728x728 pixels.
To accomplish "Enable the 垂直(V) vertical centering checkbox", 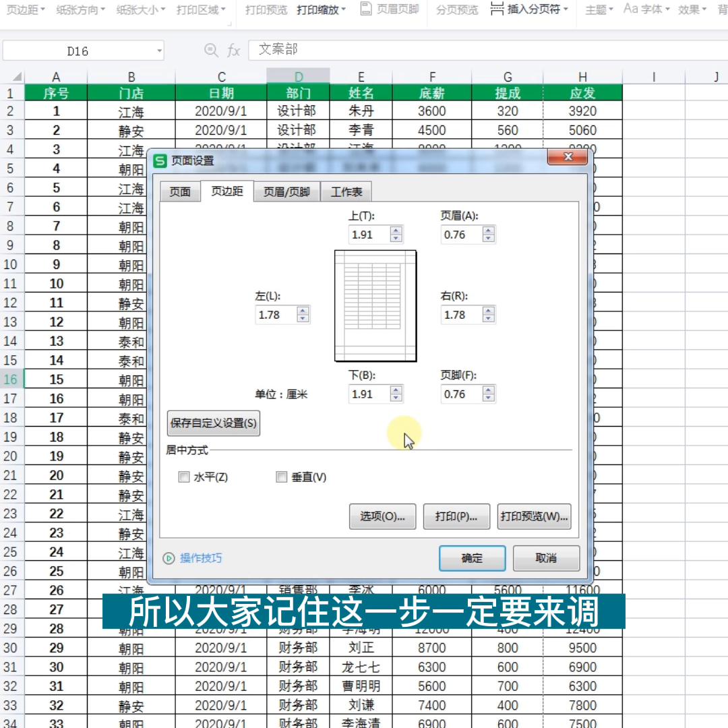I will pos(282,477).
